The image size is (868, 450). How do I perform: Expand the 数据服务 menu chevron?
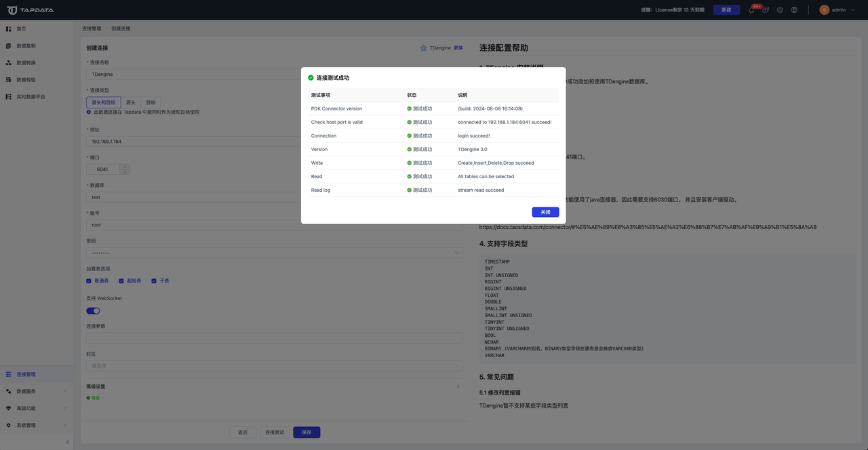pos(65,391)
